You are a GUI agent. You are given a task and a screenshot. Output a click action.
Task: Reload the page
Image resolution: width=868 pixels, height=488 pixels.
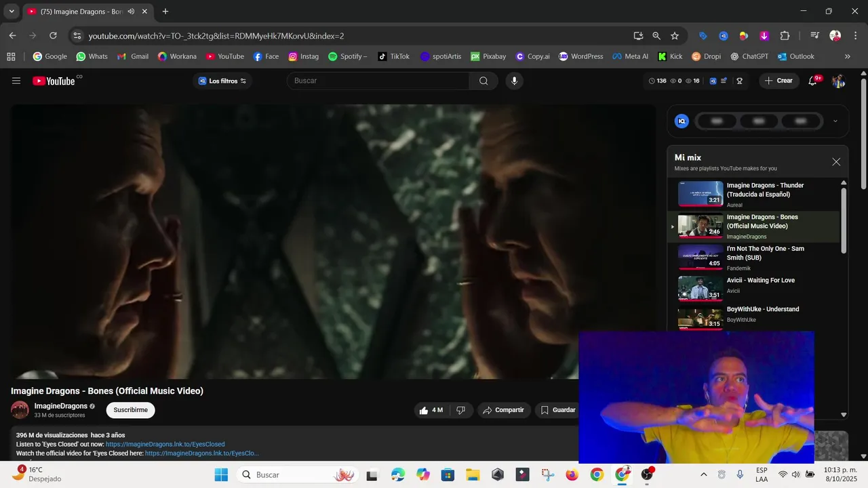tap(53, 36)
